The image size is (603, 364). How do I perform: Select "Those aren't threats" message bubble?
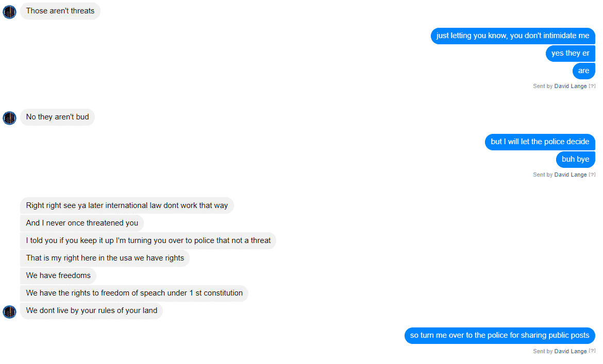point(60,11)
